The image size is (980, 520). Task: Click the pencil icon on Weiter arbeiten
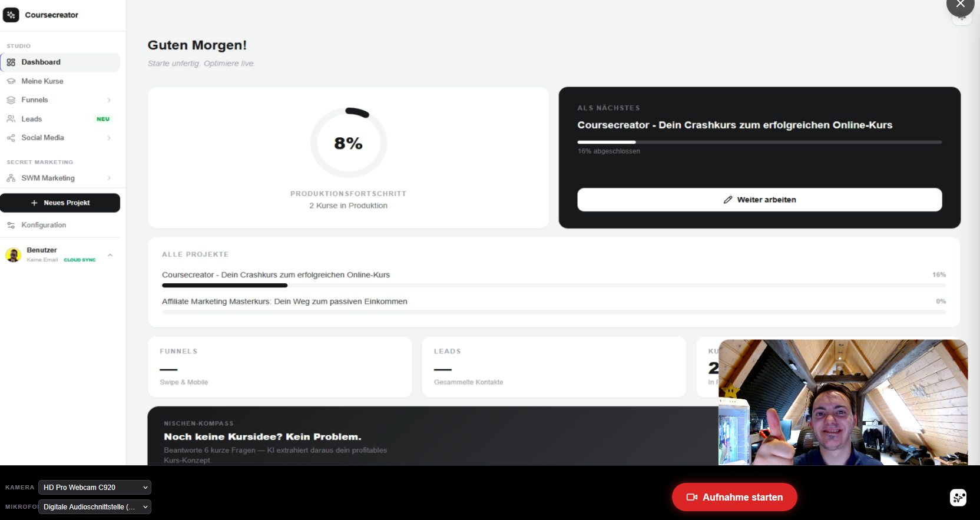point(728,200)
